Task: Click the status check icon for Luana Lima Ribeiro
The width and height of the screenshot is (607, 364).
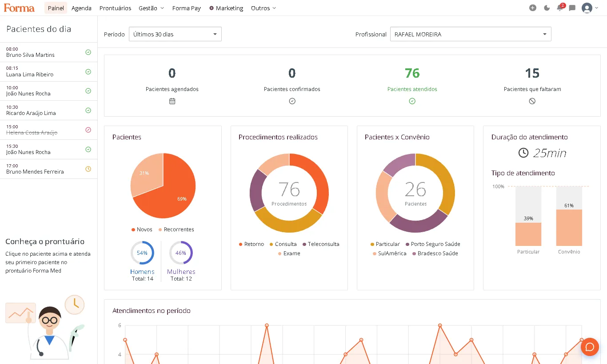Action: 88,71
